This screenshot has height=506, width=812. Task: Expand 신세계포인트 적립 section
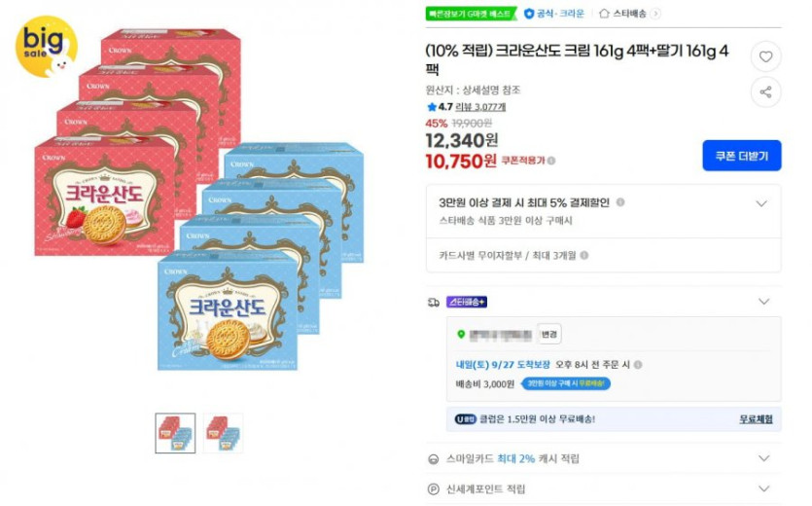click(763, 488)
